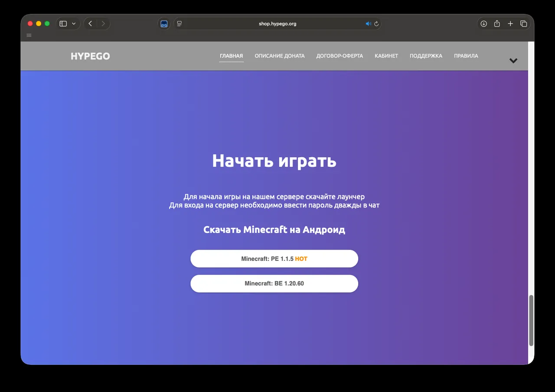Open the sidebar tab group dropdown arrow
This screenshot has width=555, height=392.
tap(74, 24)
